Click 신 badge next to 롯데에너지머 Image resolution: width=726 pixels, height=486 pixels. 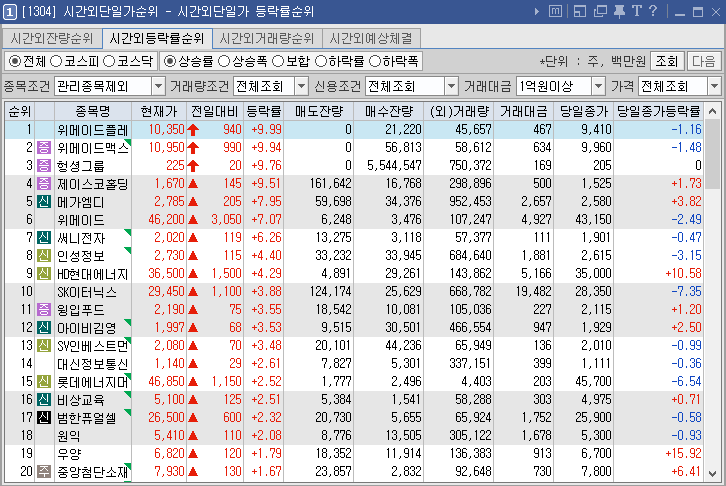[x=44, y=382]
